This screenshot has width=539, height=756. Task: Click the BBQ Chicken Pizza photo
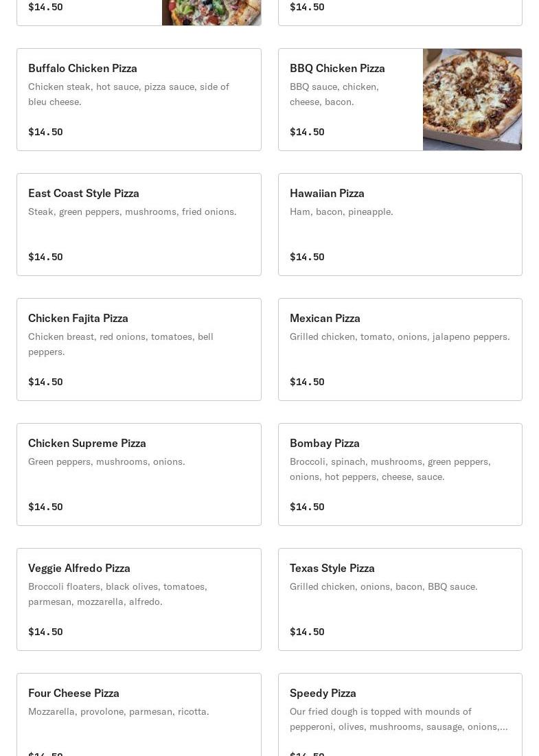[472, 100]
